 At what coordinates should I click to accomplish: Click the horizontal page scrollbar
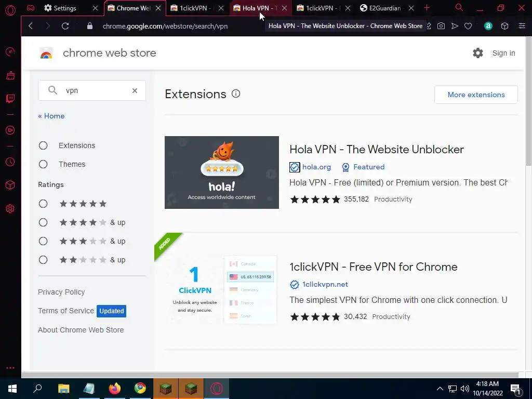tap(270, 375)
